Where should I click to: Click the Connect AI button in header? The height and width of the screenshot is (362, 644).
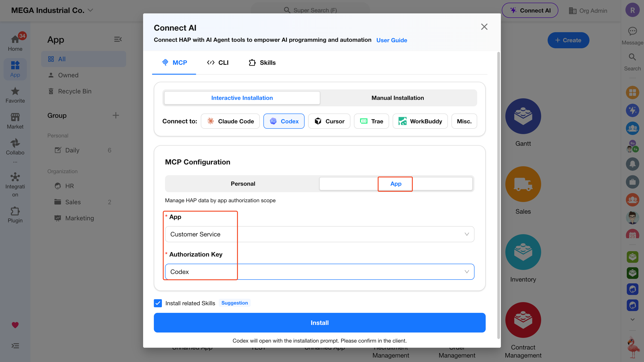coord(530,10)
